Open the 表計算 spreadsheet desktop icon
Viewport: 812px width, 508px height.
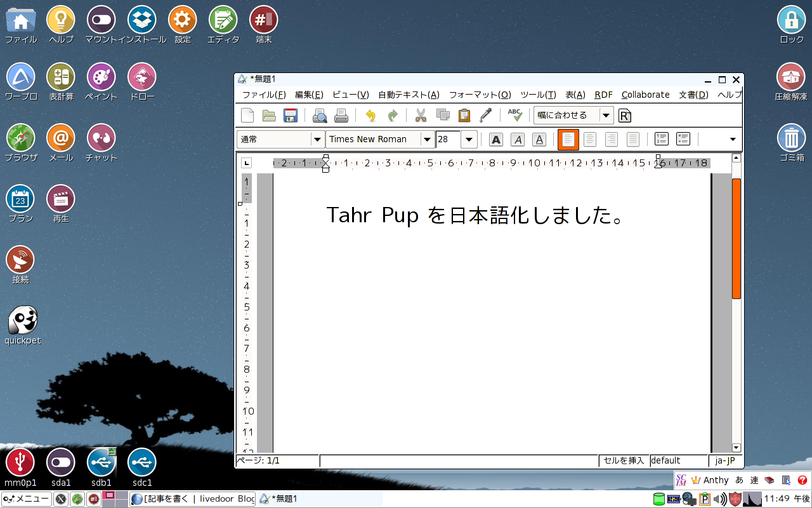tap(61, 83)
